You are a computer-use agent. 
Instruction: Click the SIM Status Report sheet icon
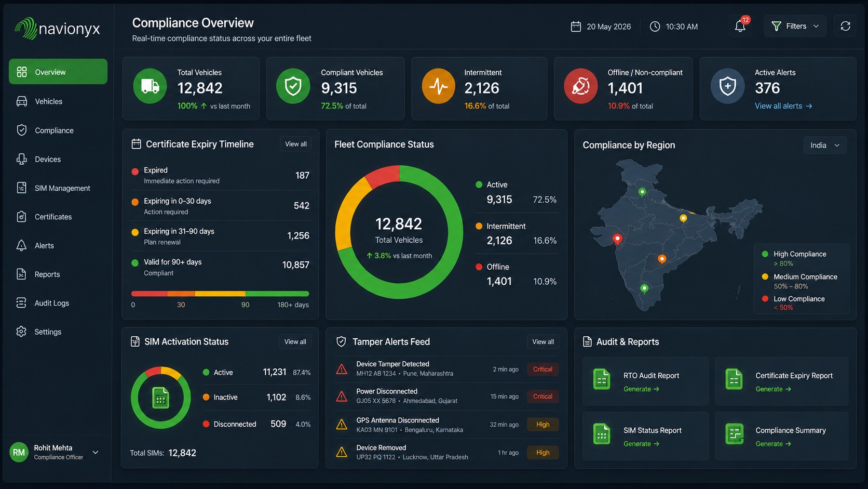click(x=602, y=434)
